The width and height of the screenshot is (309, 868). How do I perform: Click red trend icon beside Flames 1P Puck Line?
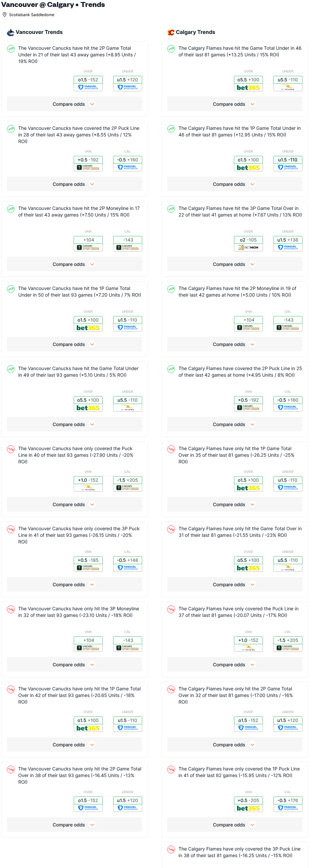(x=171, y=769)
